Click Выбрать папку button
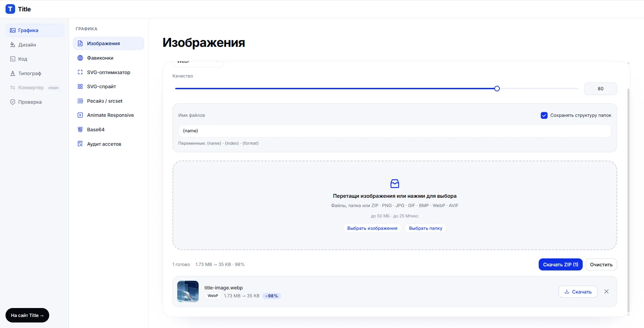 pyautogui.click(x=425, y=228)
